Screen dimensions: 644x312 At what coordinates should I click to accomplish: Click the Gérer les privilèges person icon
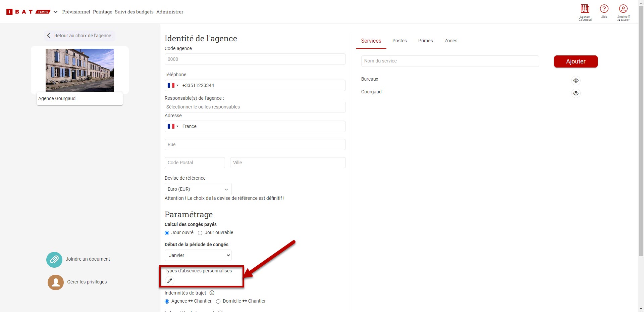(x=56, y=282)
